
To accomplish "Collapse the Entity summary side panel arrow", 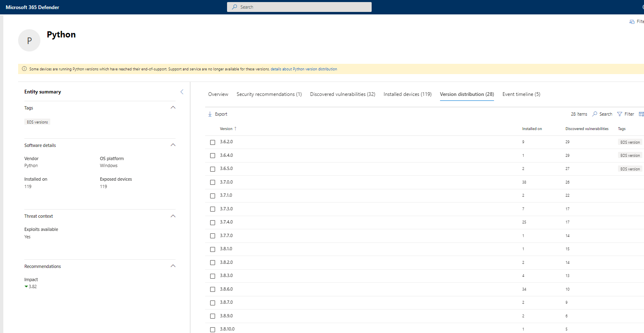I will click(182, 92).
